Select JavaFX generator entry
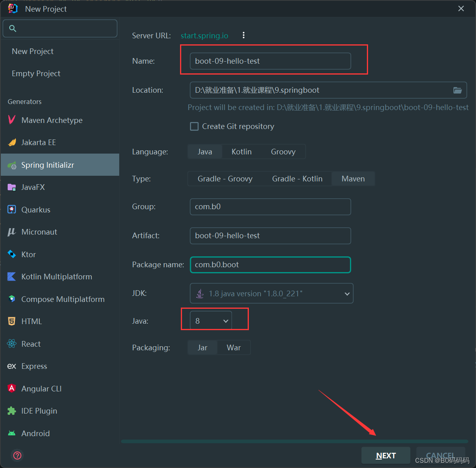The image size is (476, 468). tap(60, 187)
